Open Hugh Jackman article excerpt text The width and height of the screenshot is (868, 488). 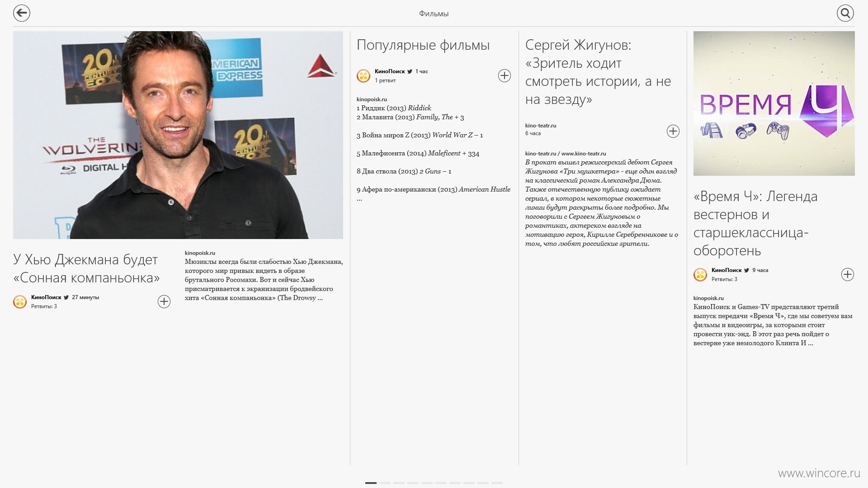point(264,280)
